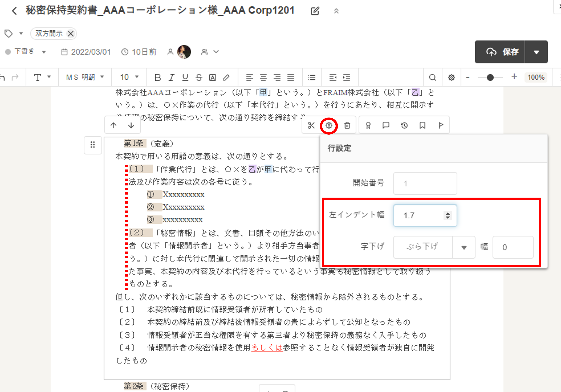Toggle italic formatting
This screenshot has height=392, width=561.
click(171, 78)
